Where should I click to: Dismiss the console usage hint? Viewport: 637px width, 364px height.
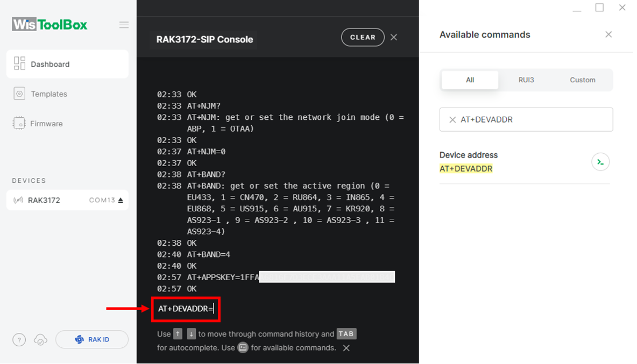[346, 348]
